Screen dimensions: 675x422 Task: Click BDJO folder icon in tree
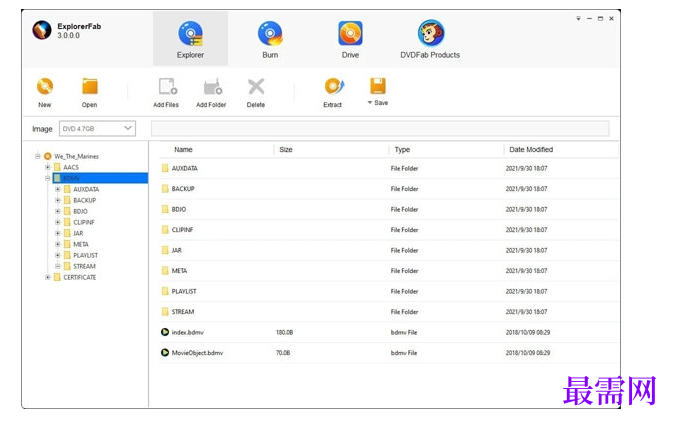click(67, 211)
